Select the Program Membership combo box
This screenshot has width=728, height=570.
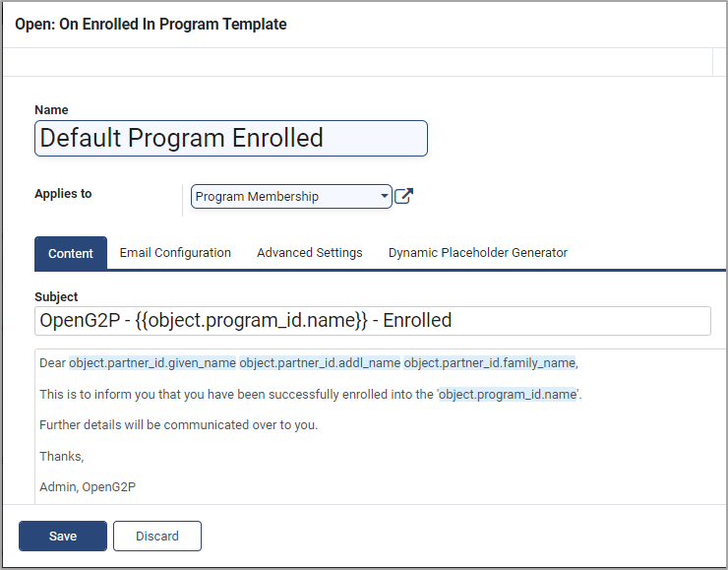coord(291,197)
